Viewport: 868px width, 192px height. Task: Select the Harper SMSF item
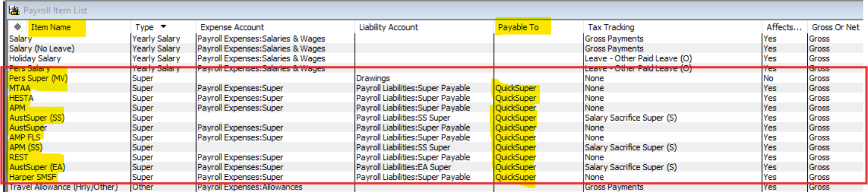pyautogui.click(x=33, y=177)
